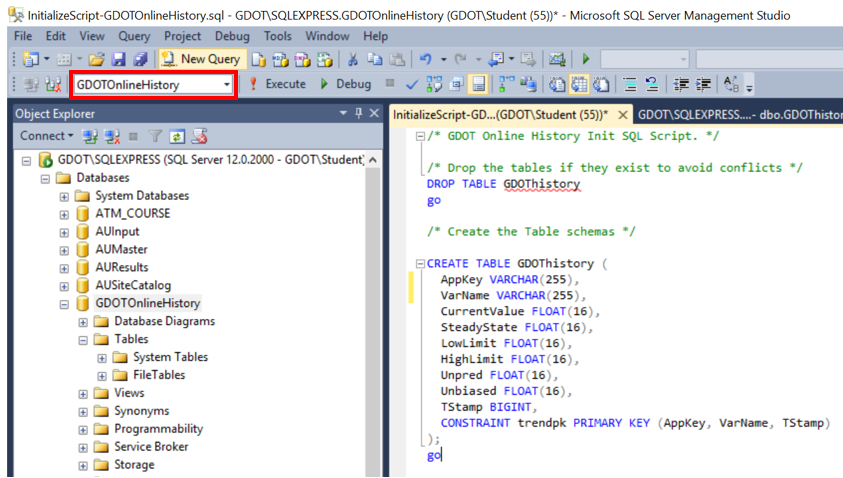843x478 pixels.
Task: Collapse the Databases tree node
Action: pos(45,178)
